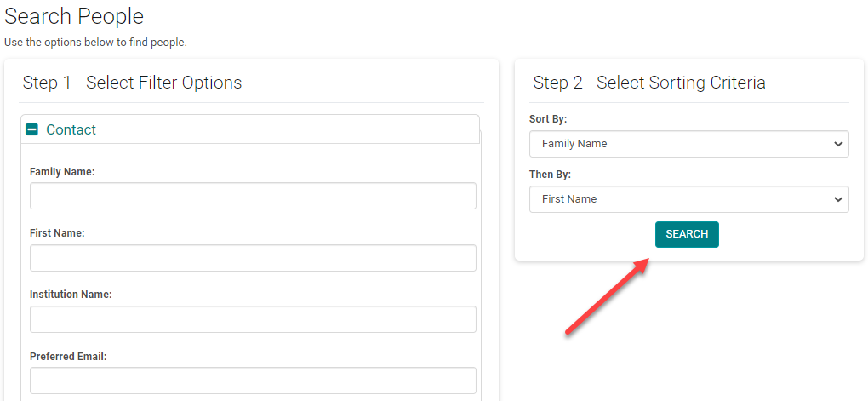Click the 'Search People' page heading
The width and height of the screenshot is (868, 401).
coord(74,16)
